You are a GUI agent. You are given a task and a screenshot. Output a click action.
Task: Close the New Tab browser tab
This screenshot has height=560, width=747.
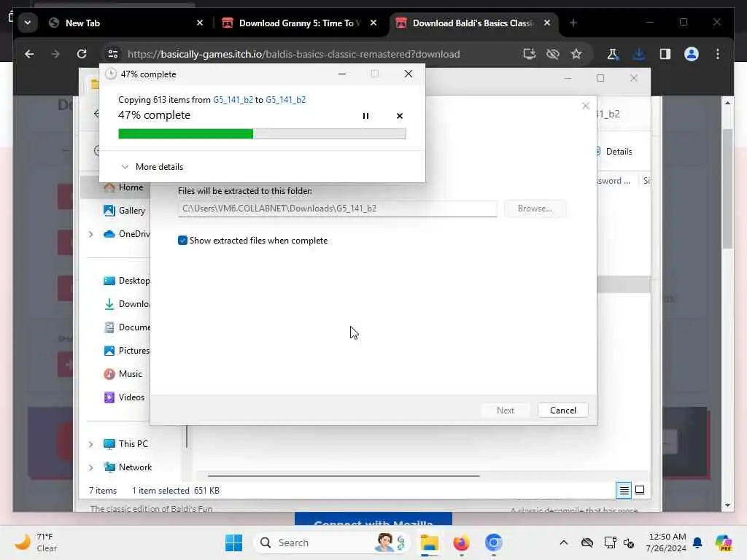click(x=200, y=23)
